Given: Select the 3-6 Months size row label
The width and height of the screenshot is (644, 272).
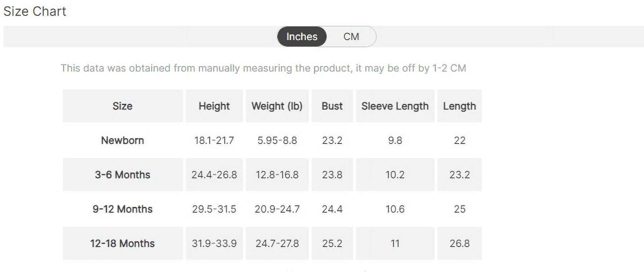Looking at the screenshot, I should [x=123, y=175].
